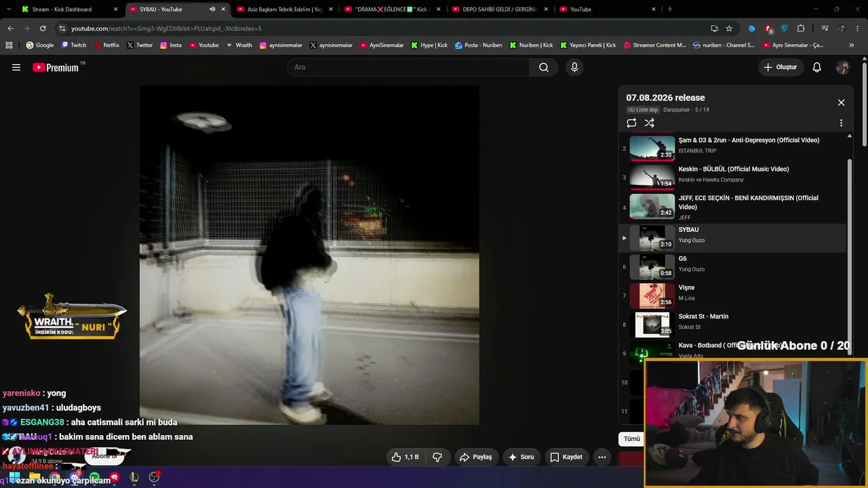
Task: Open the Insta bookmark
Action: [x=170, y=45]
